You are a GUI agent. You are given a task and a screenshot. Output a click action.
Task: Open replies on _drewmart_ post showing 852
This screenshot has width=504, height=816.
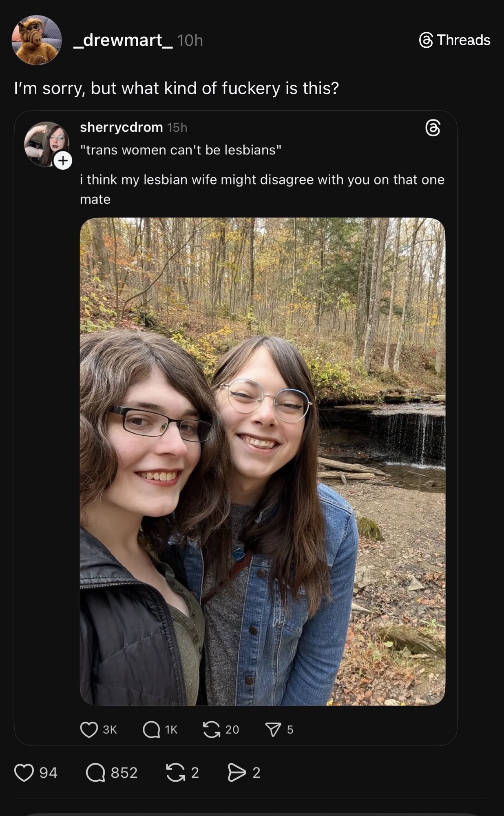(x=95, y=773)
